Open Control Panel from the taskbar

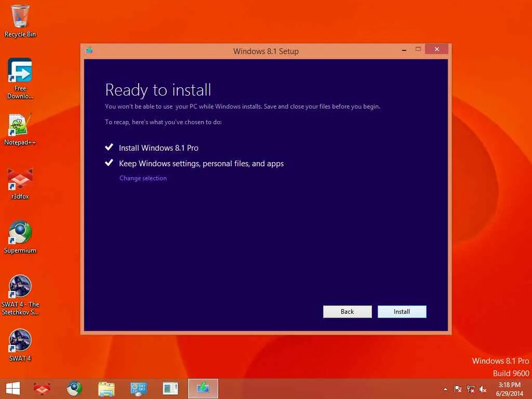(x=138, y=389)
